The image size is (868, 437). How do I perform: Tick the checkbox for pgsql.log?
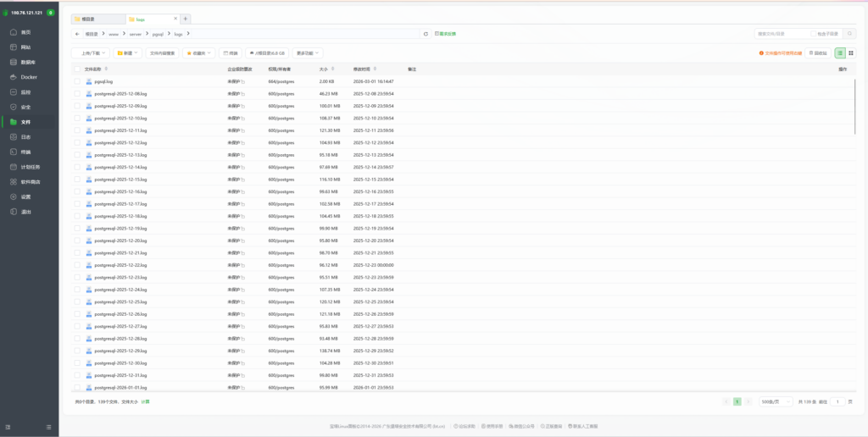(x=77, y=81)
